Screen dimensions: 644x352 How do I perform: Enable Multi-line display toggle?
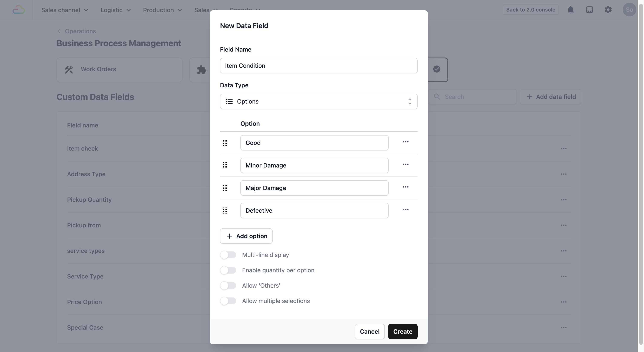pyautogui.click(x=228, y=255)
